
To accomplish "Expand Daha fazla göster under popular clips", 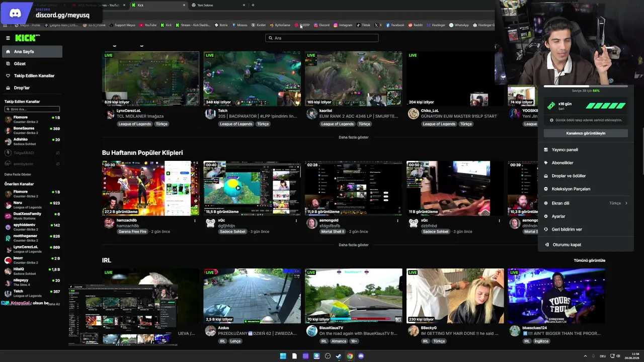I will click(x=354, y=245).
